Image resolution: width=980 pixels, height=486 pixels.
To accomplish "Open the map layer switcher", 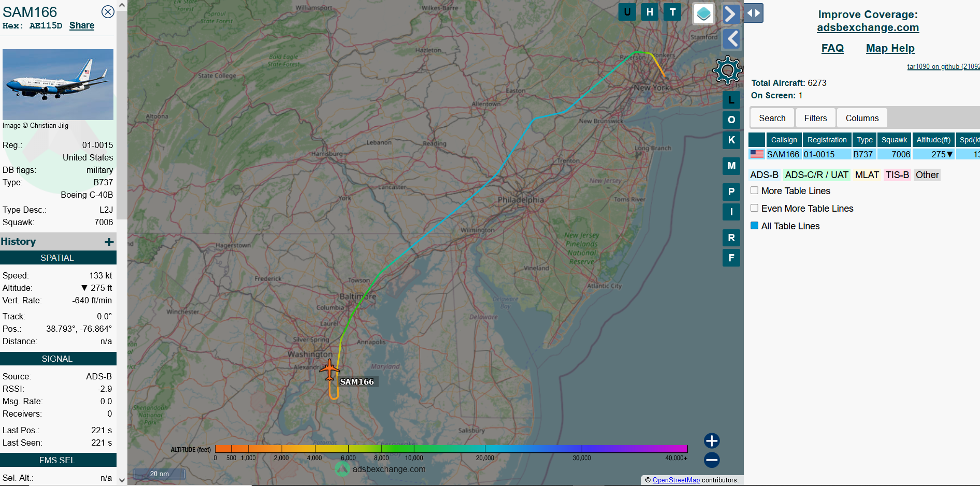I will point(704,14).
